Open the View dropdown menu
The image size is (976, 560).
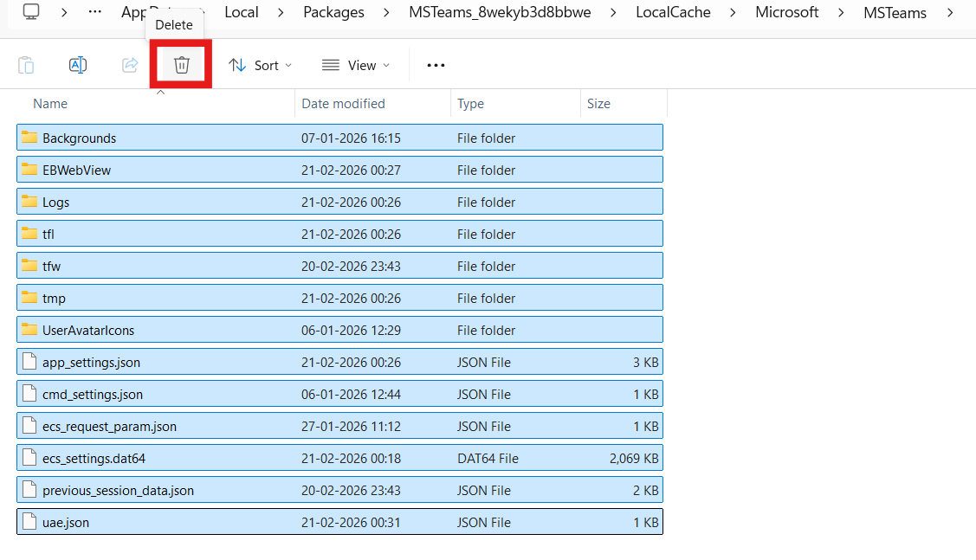355,65
